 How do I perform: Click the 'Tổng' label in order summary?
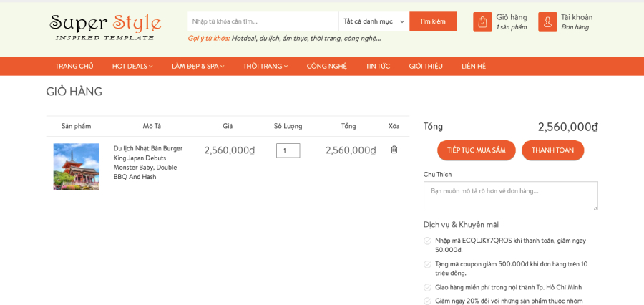point(433,127)
